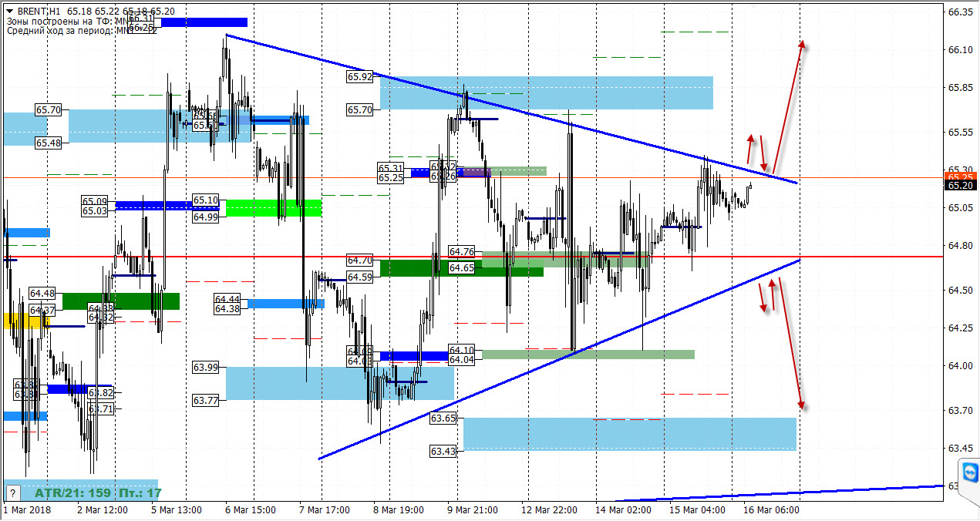The image size is (980, 521).
Task: Click the 'Зоны построены на ТФ' info line
Action: [69, 22]
